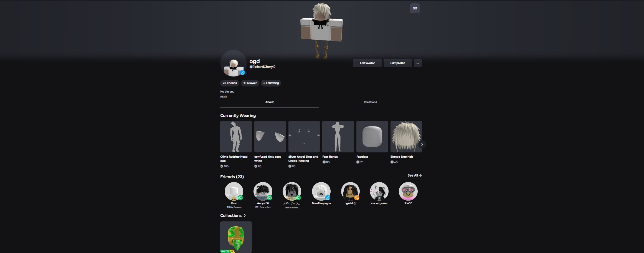Viewport: 644px width, 253px height.
Task: Click Ziron's My Gaming game label
Action: pyautogui.click(x=234, y=207)
